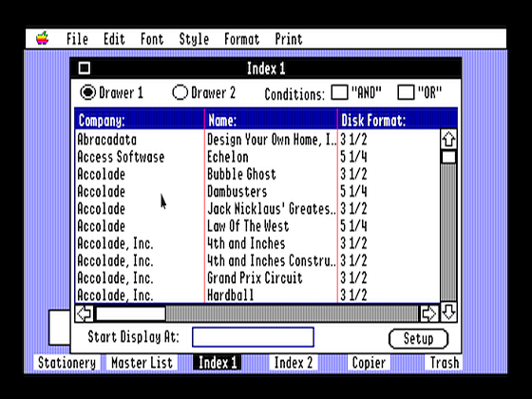Image resolution: width=532 pixels, height=399 pixels.
Task: Open the Apple menu
Action: pos(43,38)
